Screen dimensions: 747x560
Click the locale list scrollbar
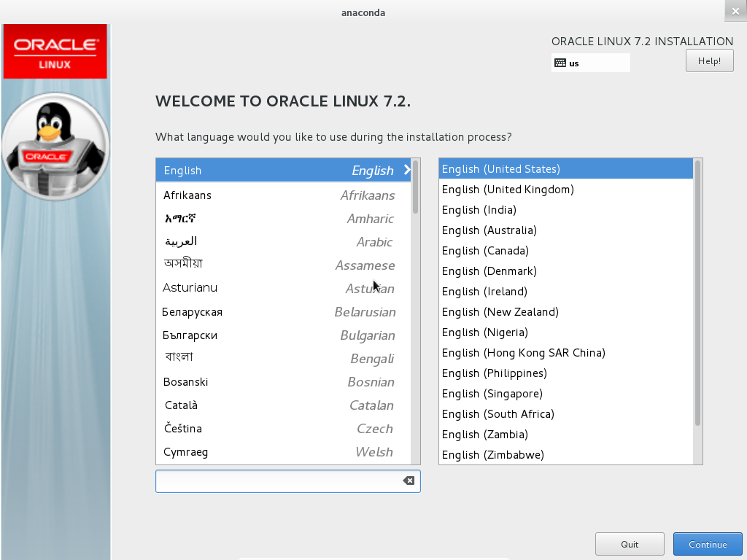click(x=698, y=292)
